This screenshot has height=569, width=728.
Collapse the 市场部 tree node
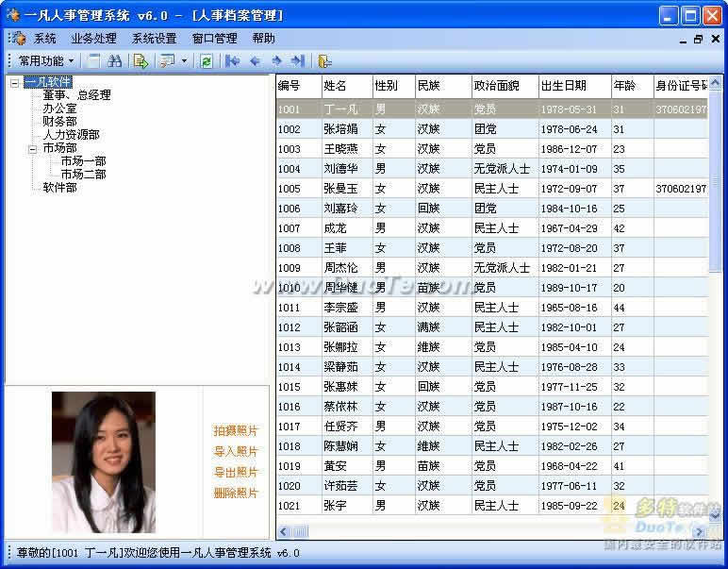click(32, 149)
